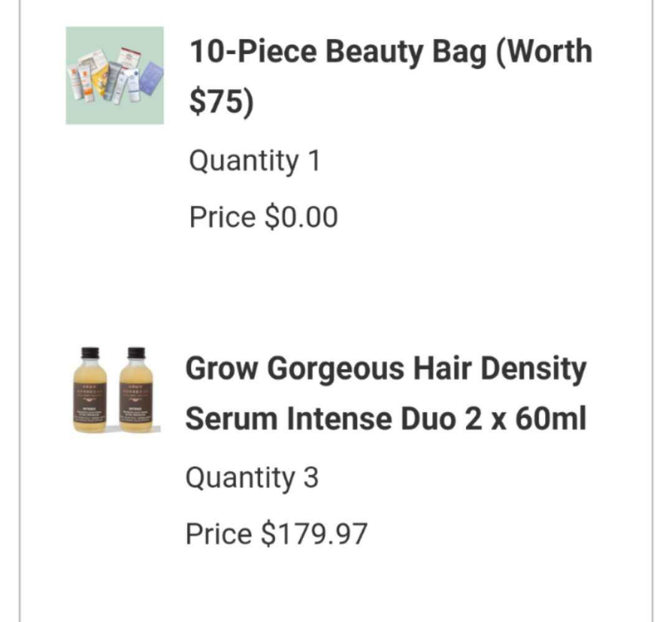This screenshot has width=672, height=622.
Task: Click the $179.97 amount
Action: (x=314, y=534)
